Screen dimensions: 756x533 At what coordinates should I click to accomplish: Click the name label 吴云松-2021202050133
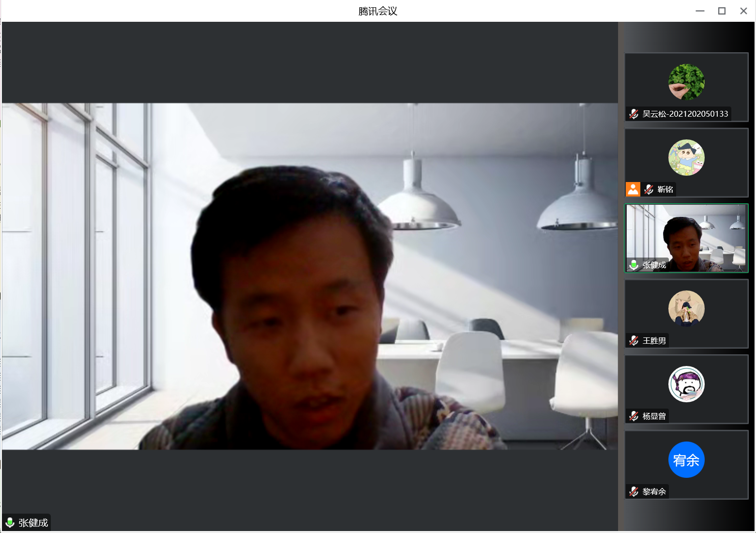(685, 114)
